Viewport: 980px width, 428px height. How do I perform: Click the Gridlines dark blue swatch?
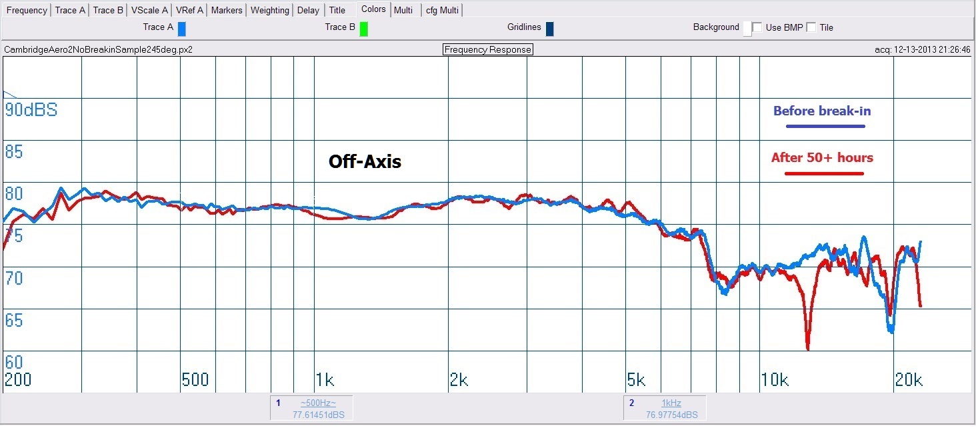pos(549,28)
